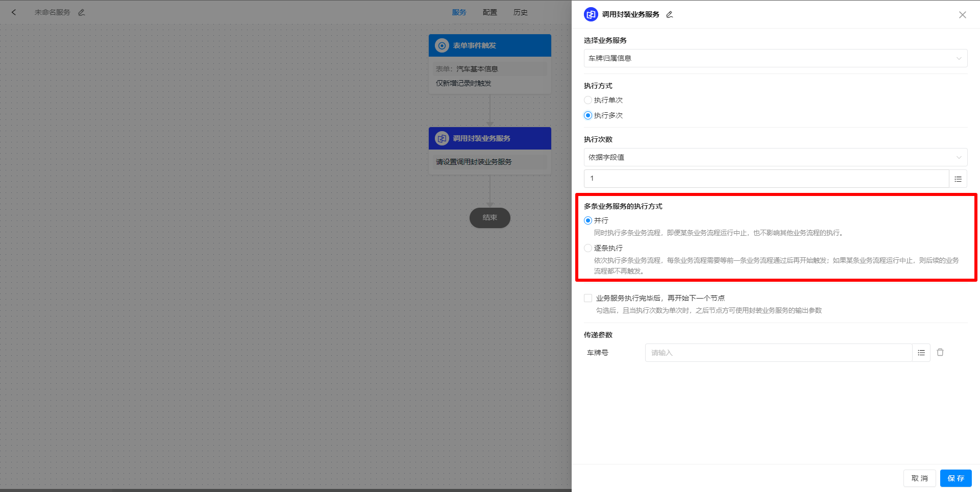This screenshot has height=492, width=980.
Task: Open the variable list icon beside execution count input
Action: tap(958, 179)
